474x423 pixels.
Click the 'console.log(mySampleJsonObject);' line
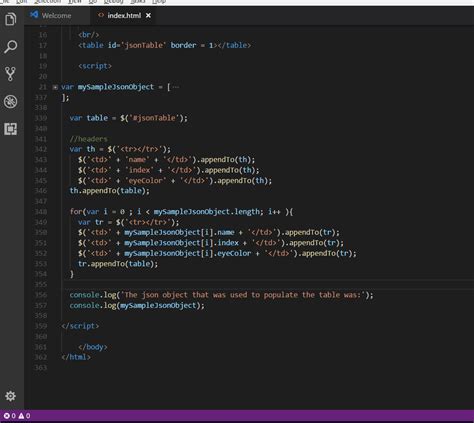tap(137, 305)
